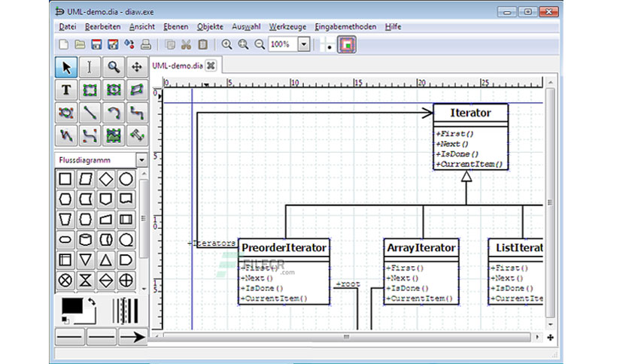
Task: Open the Hilfe menu
Action: (x=393, y=27)
